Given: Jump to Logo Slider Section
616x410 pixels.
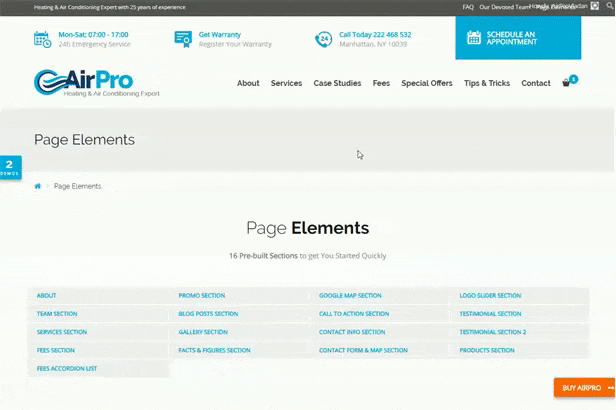Looking at the screenshot, I should coord(490,295).
